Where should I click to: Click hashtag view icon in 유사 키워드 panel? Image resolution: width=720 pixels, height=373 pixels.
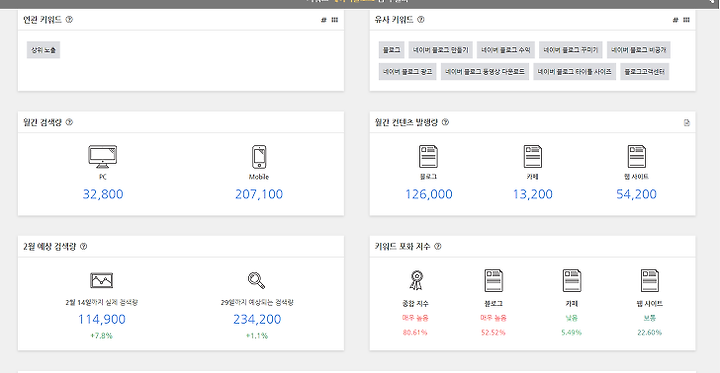tap(675, 20)
